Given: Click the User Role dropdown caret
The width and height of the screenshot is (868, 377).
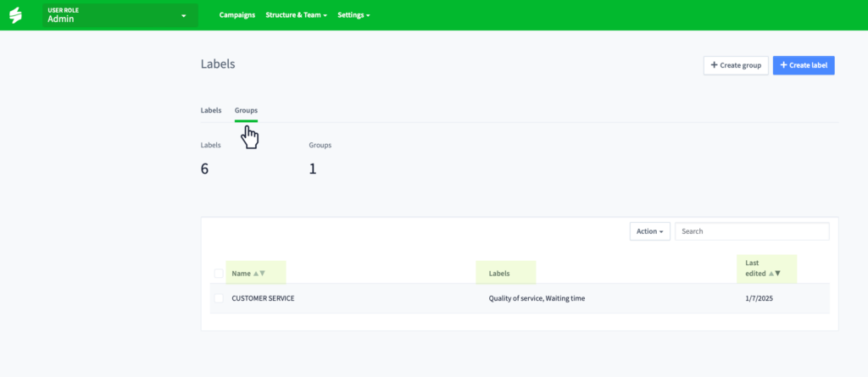Looking at the screenshot, I should coord(184,16).
